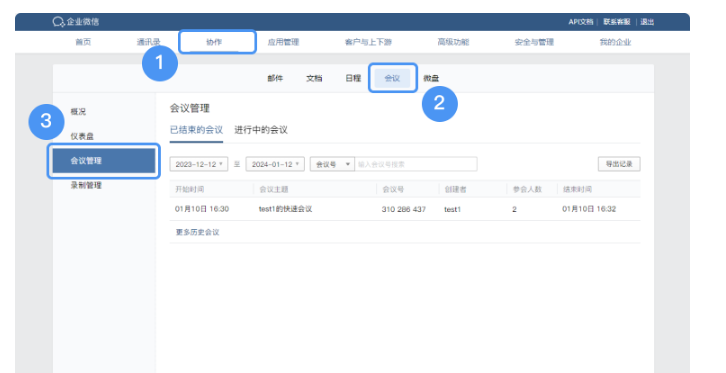The image size is (726, 373).
Task: Open the API文档 link
Action: coord(581,22)
